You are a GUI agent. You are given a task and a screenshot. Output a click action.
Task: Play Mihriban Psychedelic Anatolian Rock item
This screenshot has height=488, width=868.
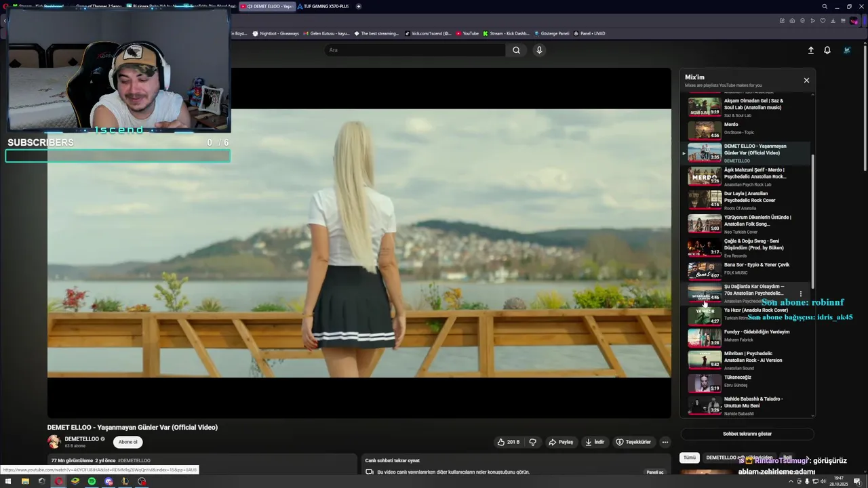coord(746,359)
